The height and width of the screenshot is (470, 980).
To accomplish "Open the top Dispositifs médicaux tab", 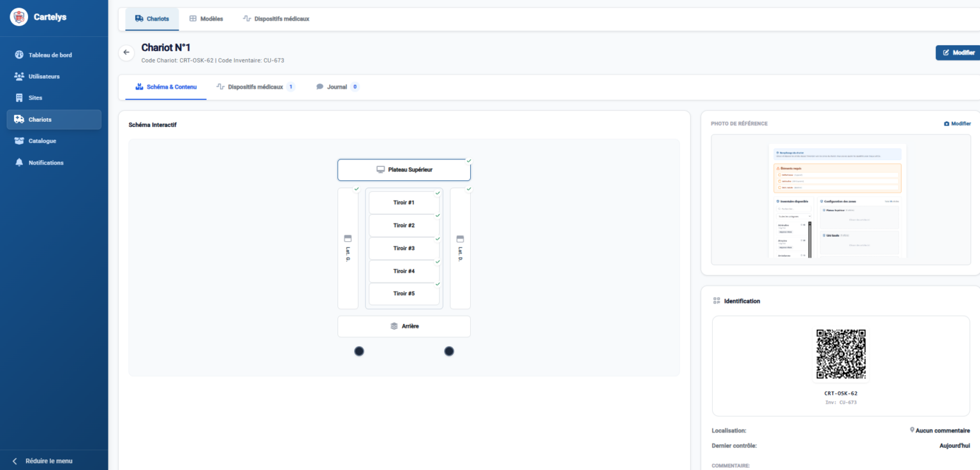I will [x=276, y=19].
